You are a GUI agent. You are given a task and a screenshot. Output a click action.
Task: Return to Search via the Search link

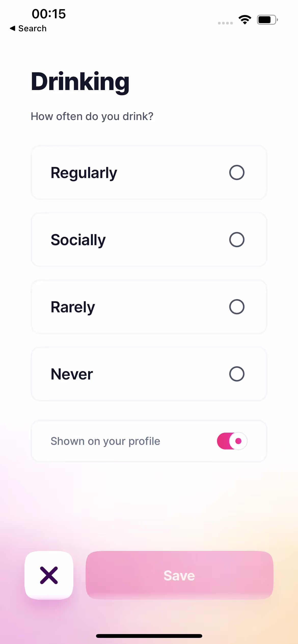(32, 28)
